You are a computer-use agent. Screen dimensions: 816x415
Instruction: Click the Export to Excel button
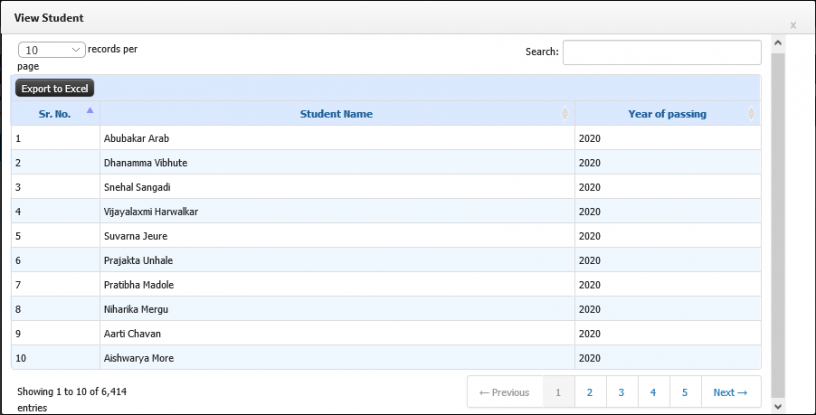[55, 89]
